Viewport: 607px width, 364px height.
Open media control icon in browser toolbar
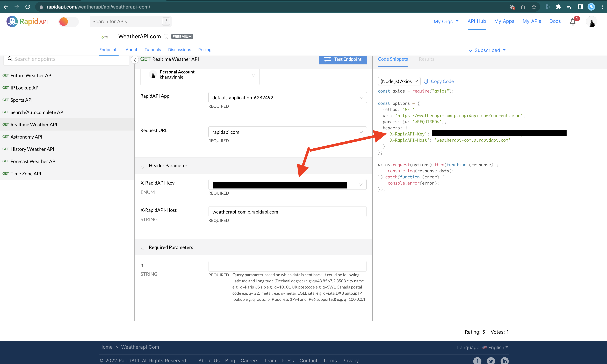coord(569,7)
